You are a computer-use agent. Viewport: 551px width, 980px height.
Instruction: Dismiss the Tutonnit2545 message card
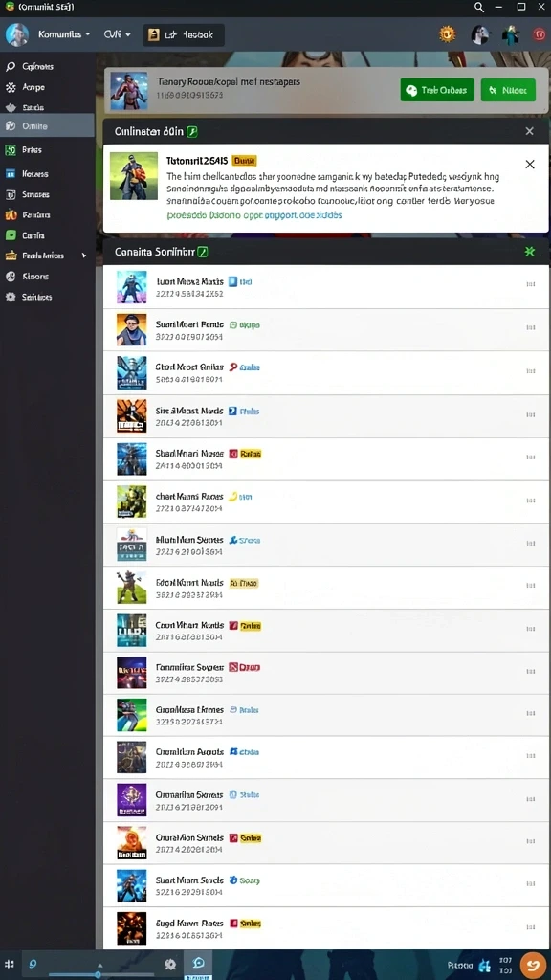[x=530, y=165]
